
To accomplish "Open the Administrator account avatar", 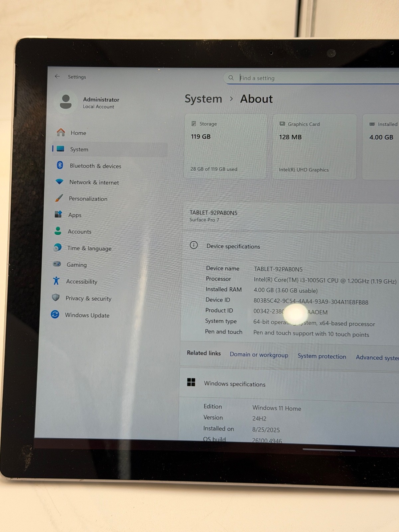I will (66, 102).
